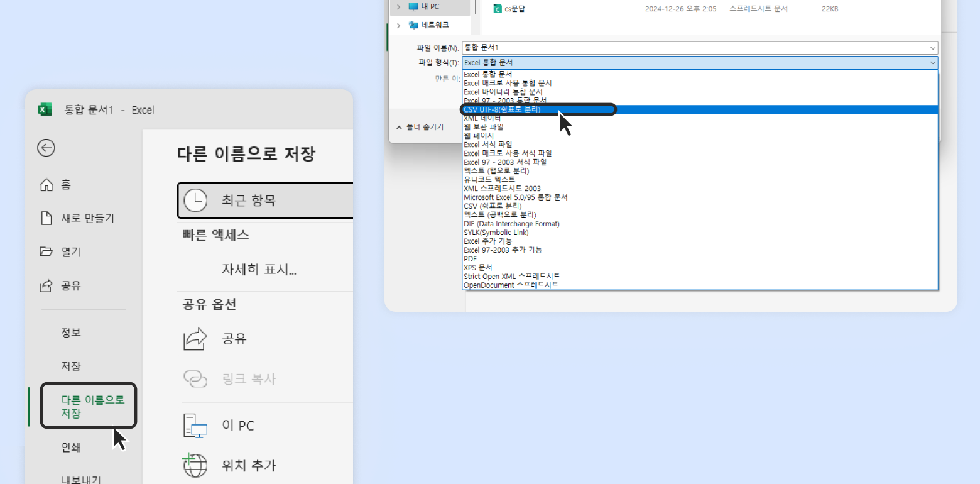This screenshot has width=980, height=484.
Task: Go back using the backstage back arrow
Action: (x=46, y=148)
